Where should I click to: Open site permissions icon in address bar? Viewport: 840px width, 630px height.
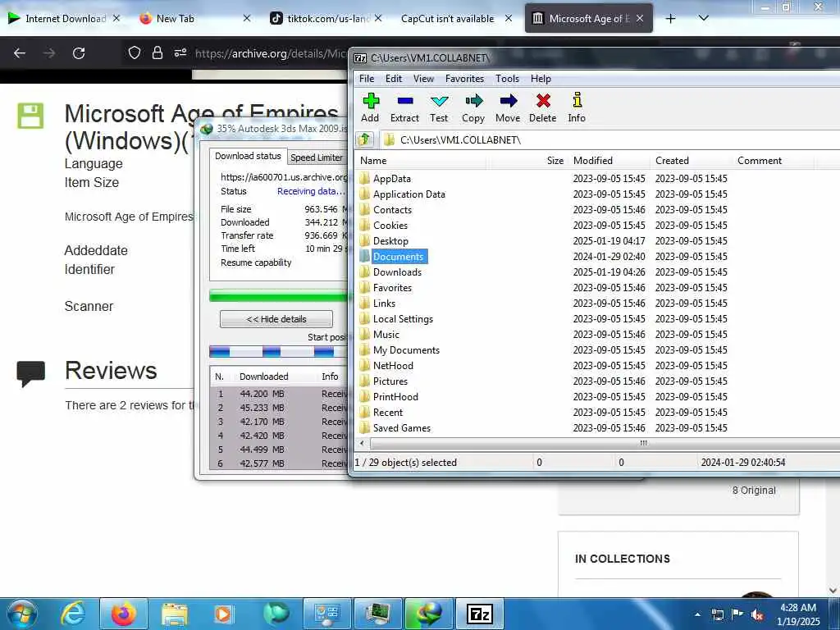click(x=180, y=52)
